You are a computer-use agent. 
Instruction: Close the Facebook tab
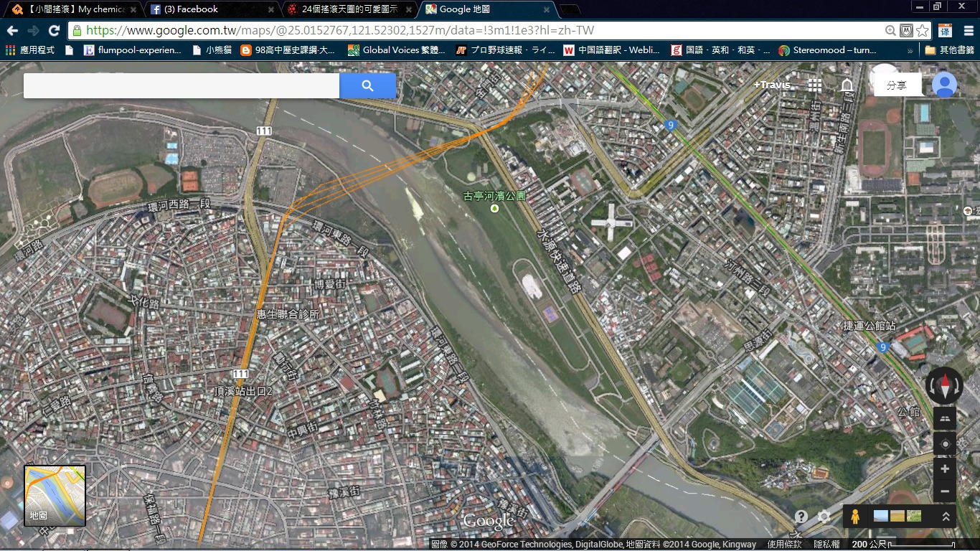coord(270,9)
